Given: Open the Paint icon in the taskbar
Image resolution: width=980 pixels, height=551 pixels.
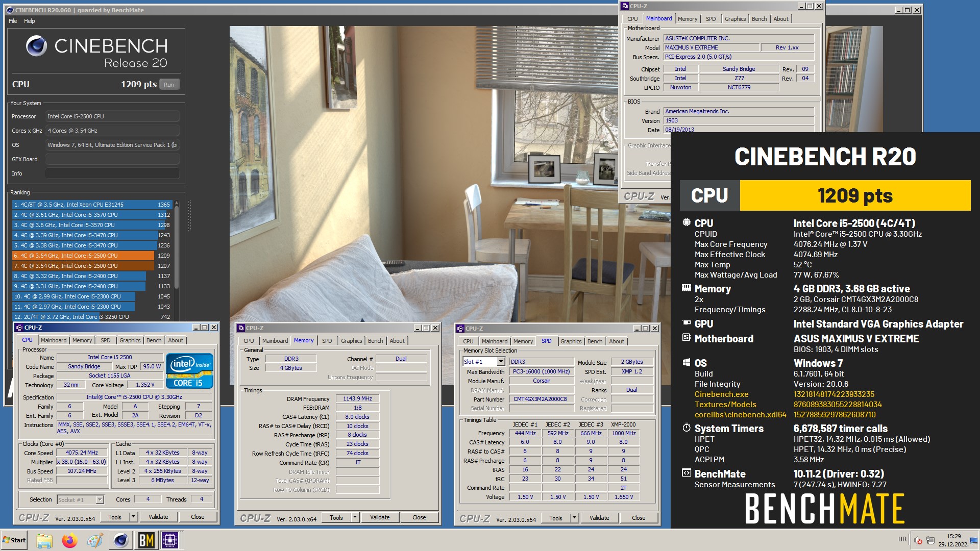Looking at the screenshot, I should pos(95,540).
